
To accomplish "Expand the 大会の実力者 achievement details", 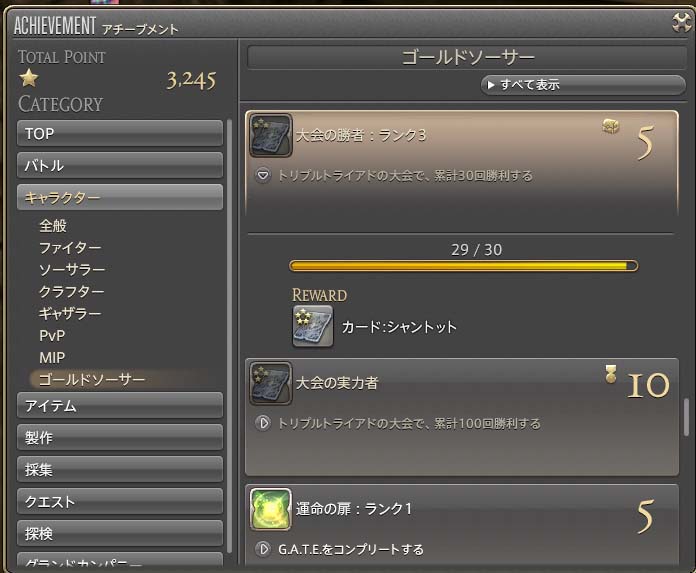I will click(263, 423).
